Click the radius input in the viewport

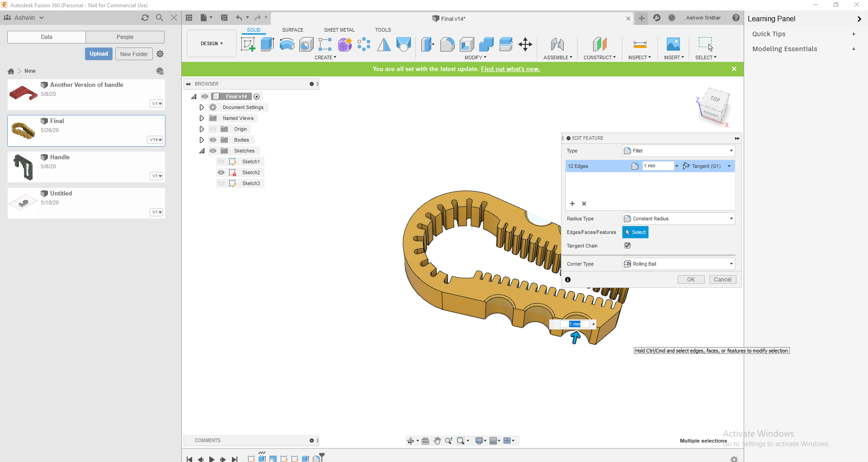tap(575, 324)
